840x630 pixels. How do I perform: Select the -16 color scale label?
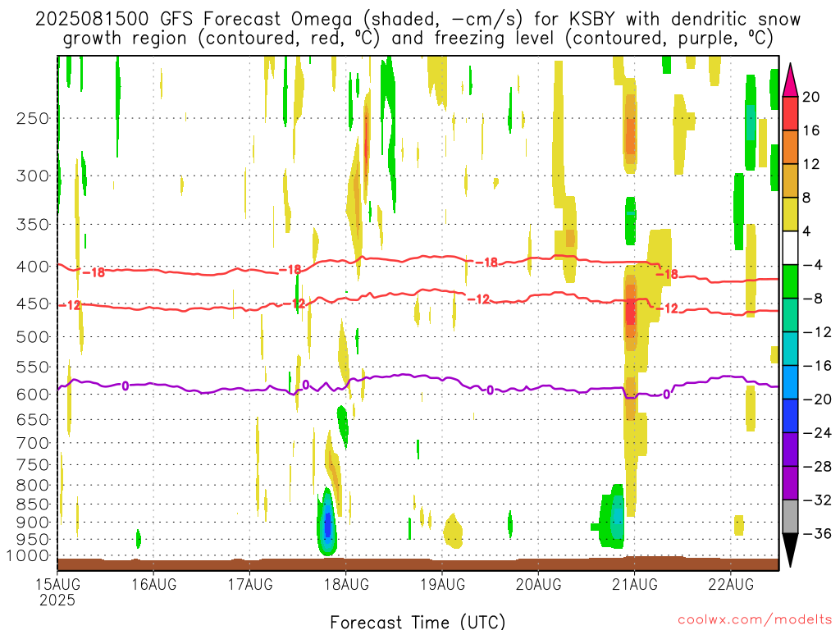(817, 366)
